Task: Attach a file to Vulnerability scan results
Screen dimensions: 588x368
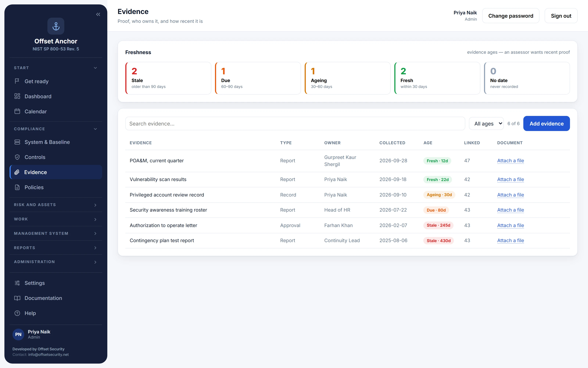Action: (x=510, y=179)
